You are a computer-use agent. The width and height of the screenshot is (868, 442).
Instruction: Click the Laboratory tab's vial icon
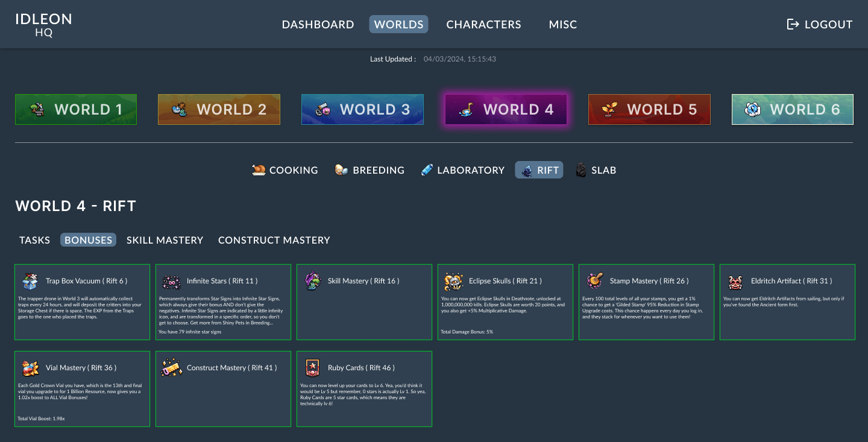tap(427, 170)
